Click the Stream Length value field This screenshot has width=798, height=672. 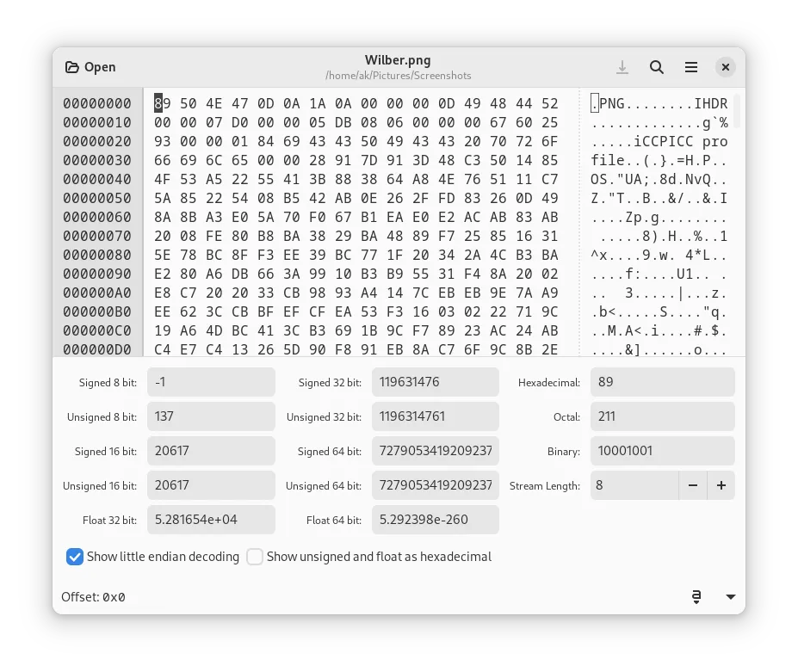pyautogui.click(x=634, y=485)
